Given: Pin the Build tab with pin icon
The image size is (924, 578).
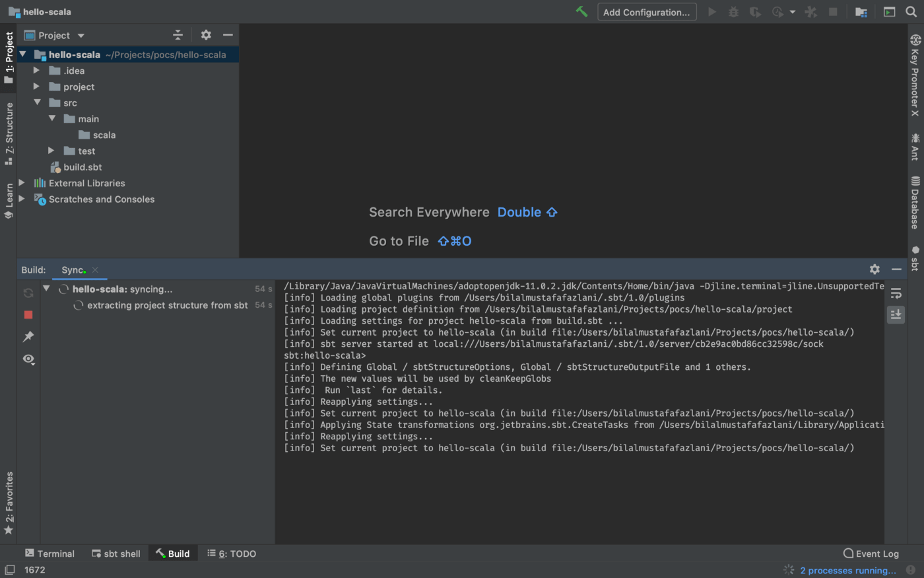Looking at the screenshot, I should (28, 337).
